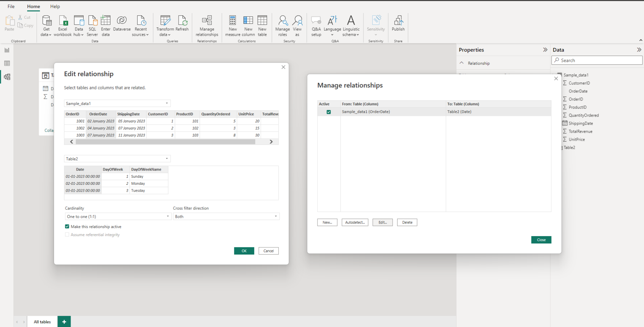Open Transform data editor
The height and width of the screenshot is (327, 644).
pos(165,26)
